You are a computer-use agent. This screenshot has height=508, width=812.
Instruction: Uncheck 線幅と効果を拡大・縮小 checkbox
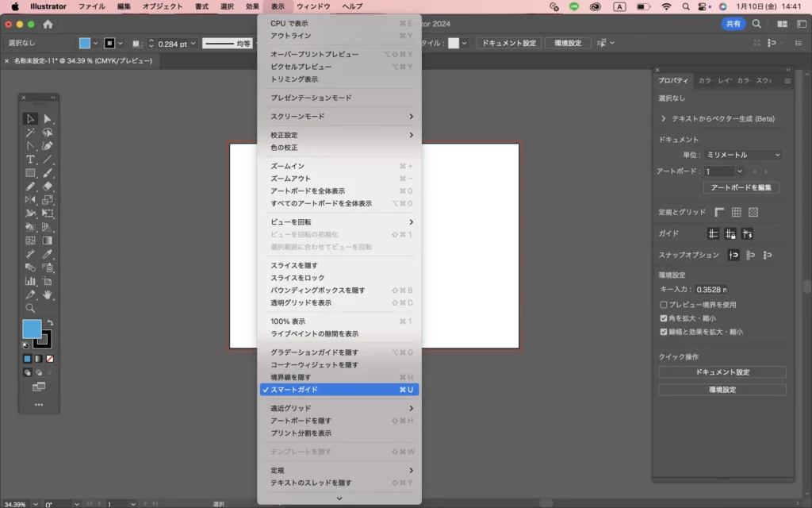(x=663, y=332)
